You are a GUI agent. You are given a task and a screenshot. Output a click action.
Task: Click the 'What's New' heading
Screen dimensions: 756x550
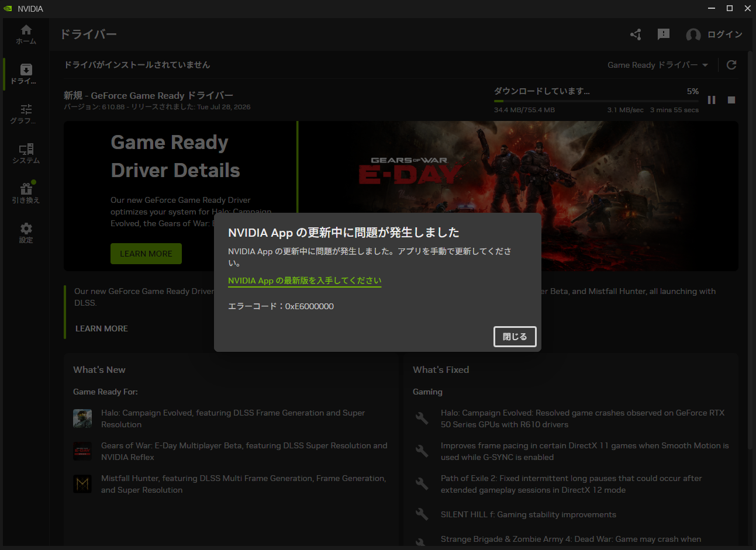click(99, 369)
